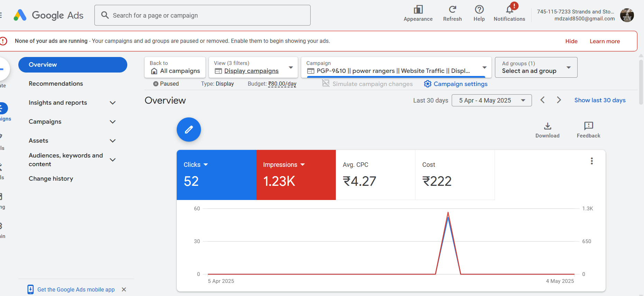Open Campaign settings link
The image size is (644, 296).
tap(456, 84)
